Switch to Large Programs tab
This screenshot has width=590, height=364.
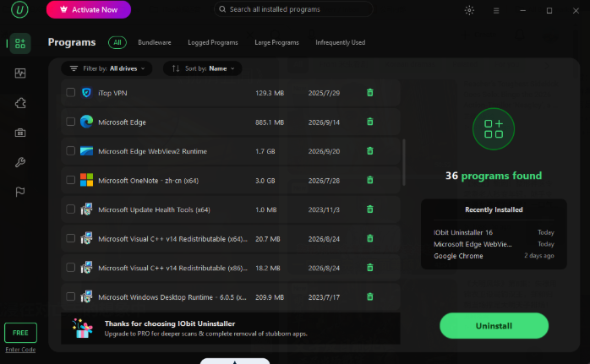(276, 42)
